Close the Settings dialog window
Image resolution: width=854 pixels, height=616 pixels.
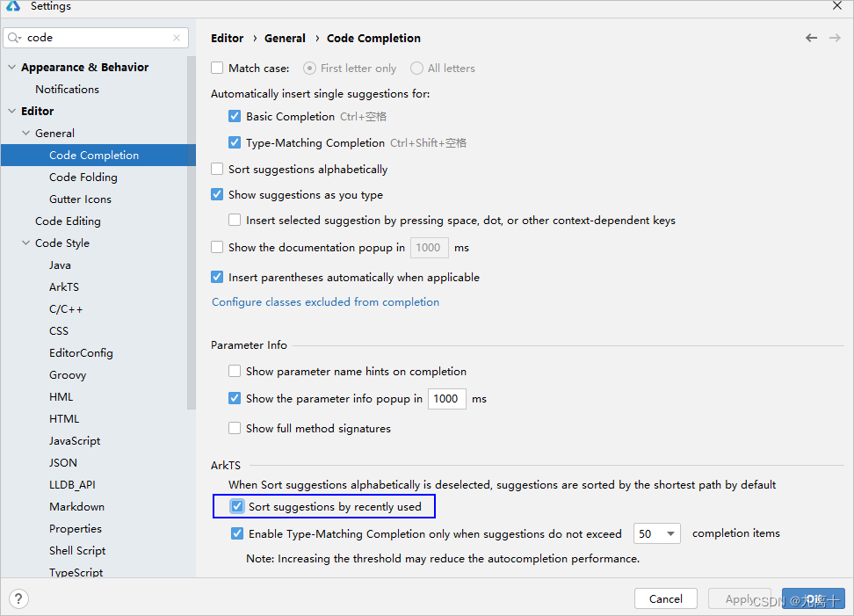pos(837,6)
